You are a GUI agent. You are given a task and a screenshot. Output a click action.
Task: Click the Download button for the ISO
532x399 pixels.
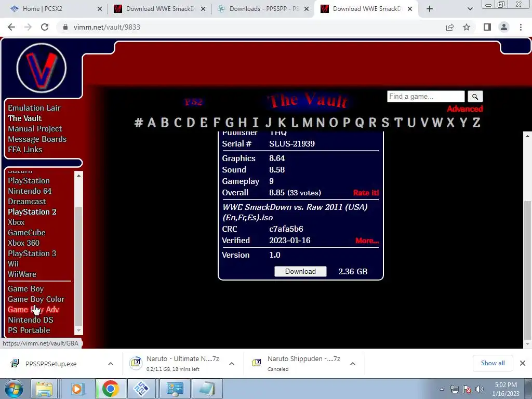(x=300, y=271)
